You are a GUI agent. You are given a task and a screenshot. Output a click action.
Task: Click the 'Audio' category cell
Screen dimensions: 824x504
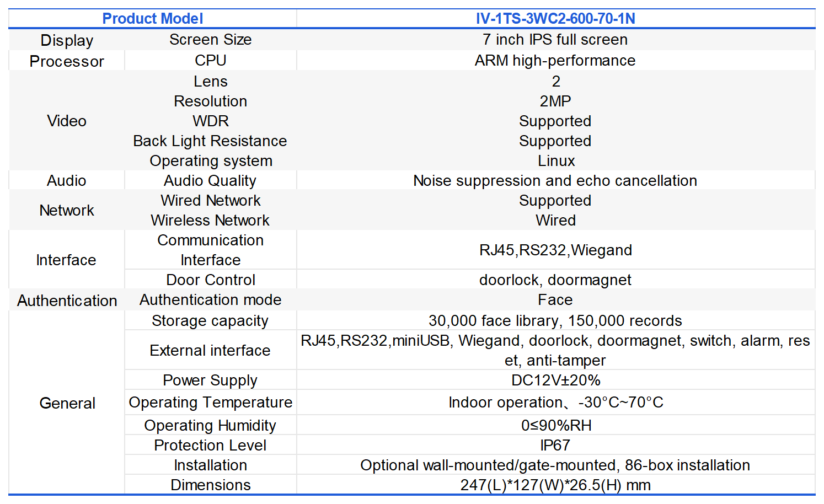[67, 181]
